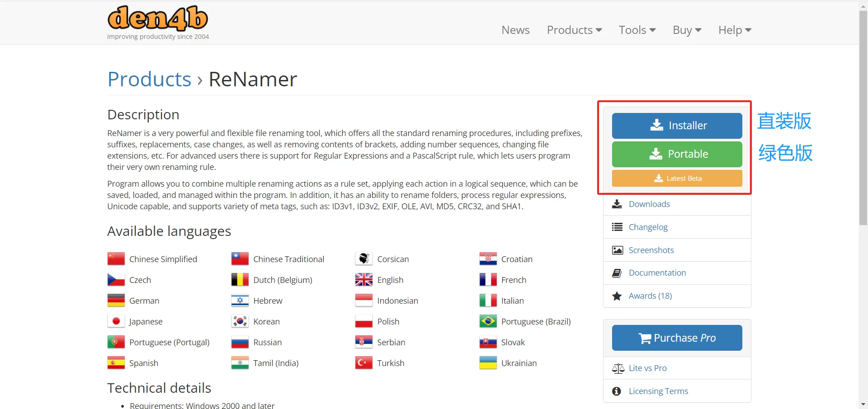Open the News page
This screenshot has width=868, height=409.
point(515,30)
